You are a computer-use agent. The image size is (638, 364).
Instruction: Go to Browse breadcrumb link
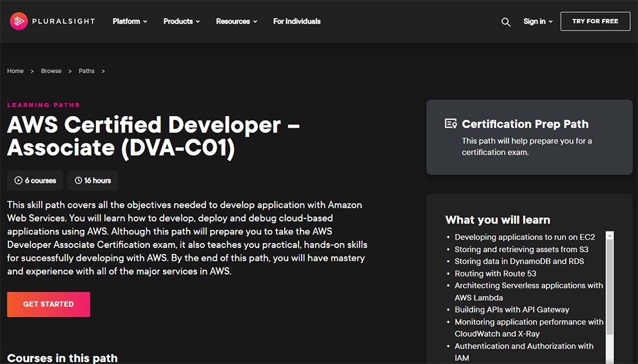click(52, 71)
